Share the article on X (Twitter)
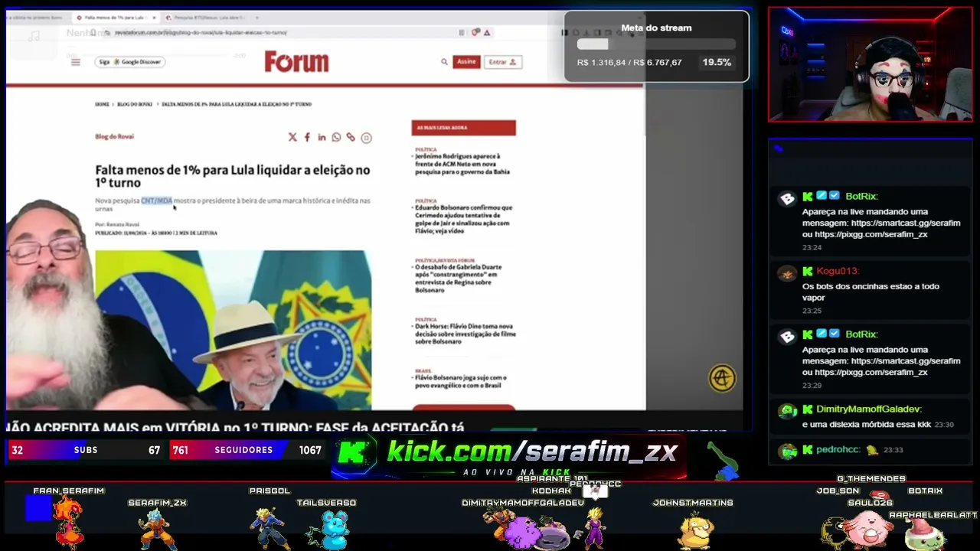This screenshot has height=551, width=980. (292, 138)
